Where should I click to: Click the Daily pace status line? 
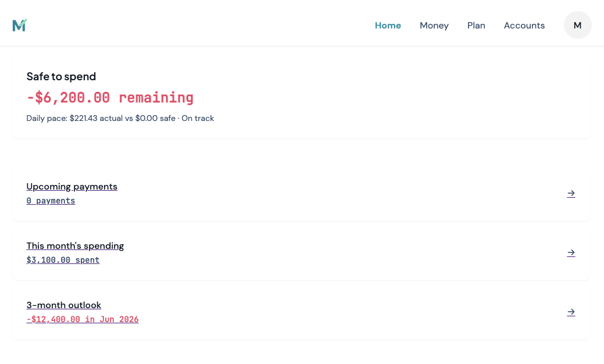[x=120, y=118]
